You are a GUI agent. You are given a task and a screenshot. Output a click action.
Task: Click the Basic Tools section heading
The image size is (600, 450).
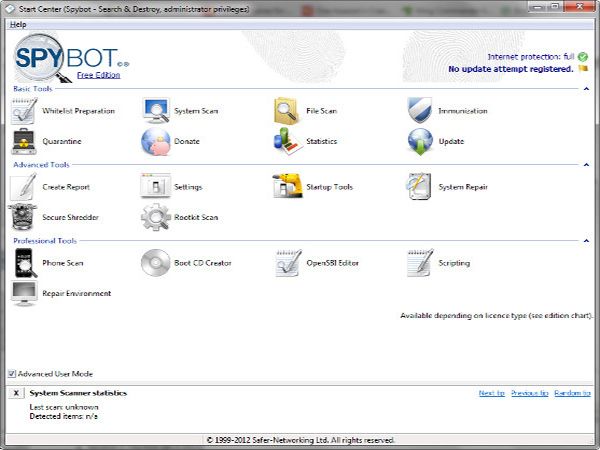(x=33, y=89)
